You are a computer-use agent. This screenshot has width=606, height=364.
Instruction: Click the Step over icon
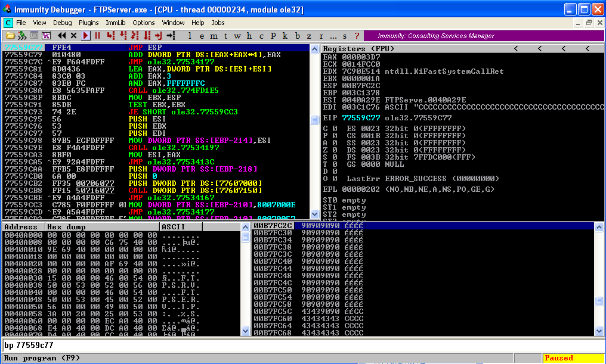tap(123, 36)
